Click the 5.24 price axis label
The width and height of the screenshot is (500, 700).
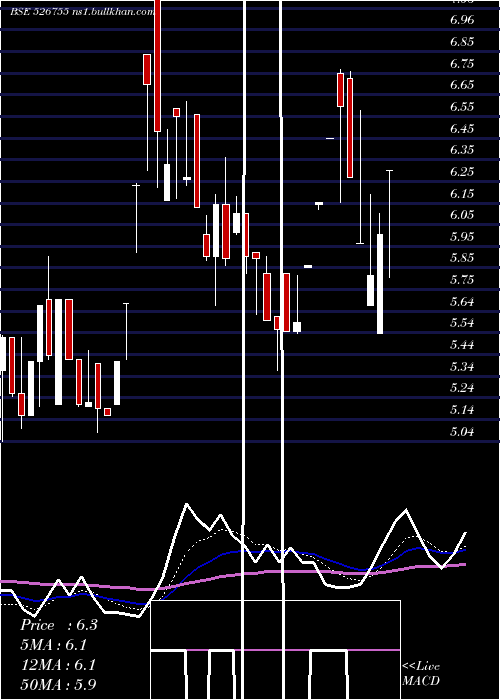coord(462,388)
